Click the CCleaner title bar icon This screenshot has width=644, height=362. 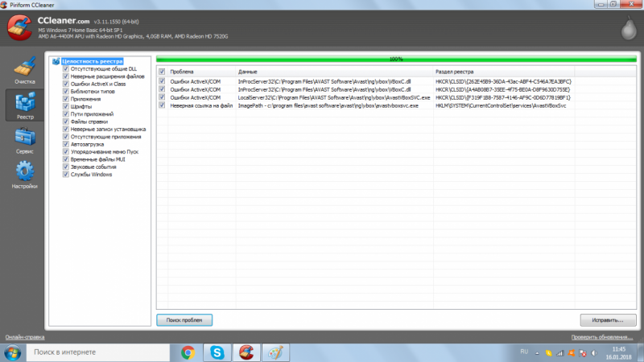tap(4, 5)
